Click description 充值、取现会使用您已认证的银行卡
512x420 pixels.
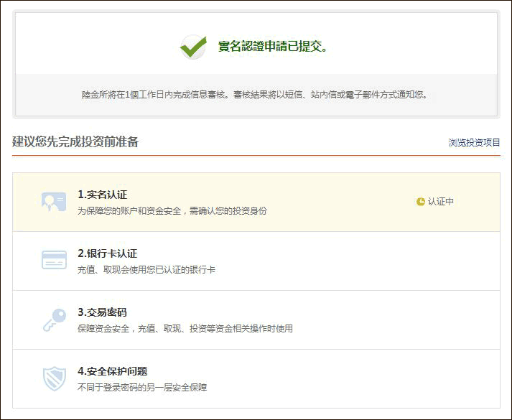coord(146,270)
